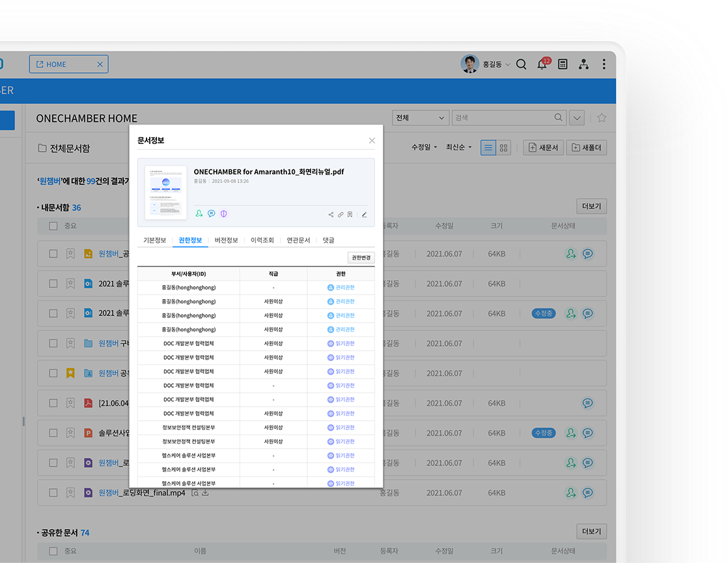Open the search icon in the top bar
The image size is (728, 563).
tap(522, 64)
